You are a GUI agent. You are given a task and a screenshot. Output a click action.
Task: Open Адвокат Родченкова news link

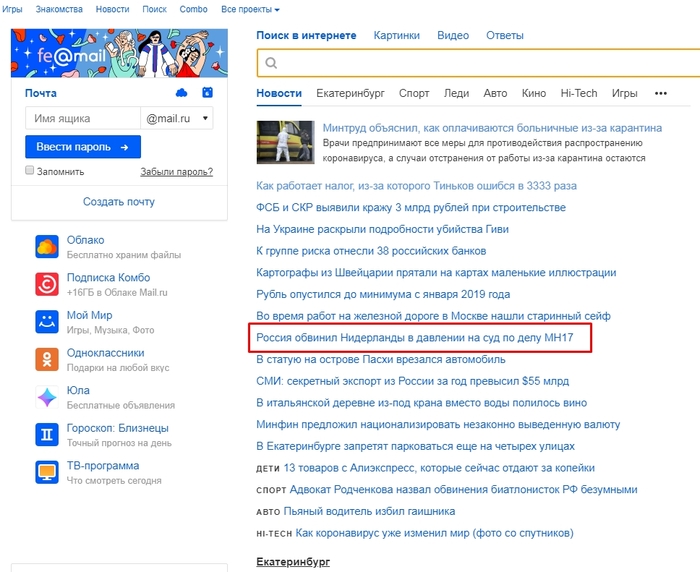(463, 490)
